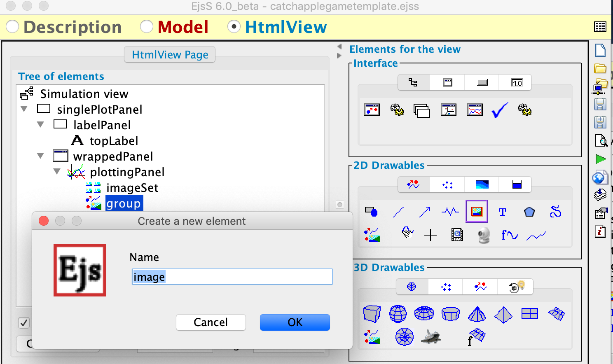The image size is (613, 364).
Task: Collapse the singlePlotPanel tree node
Action: (24, 109)
